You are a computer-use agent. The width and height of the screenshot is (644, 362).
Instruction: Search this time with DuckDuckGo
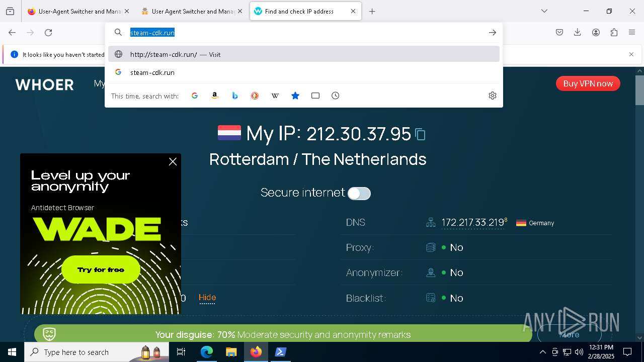click(x=255, y=96)
